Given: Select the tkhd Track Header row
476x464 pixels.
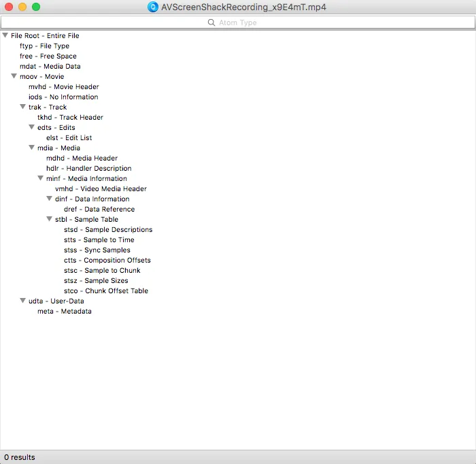Looking at the screenshot, I should pos(70,117).
